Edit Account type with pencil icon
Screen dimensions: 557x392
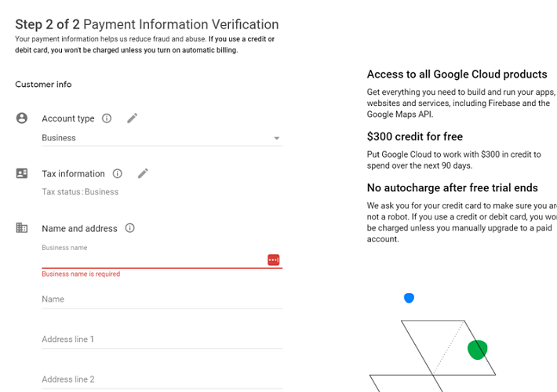tap(133, 118)
